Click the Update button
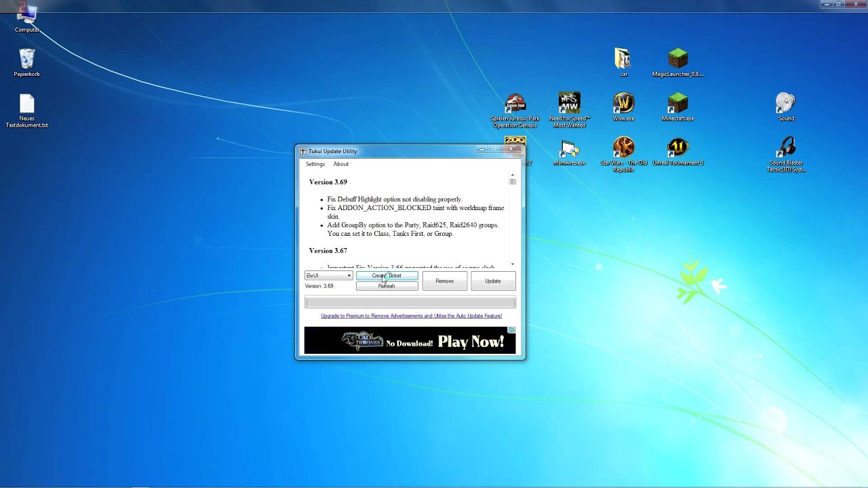 tap(493, 281)
